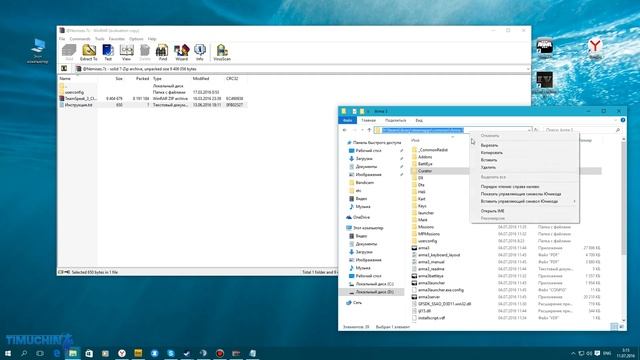Run VirusScan from the WinRAR toolbar
Image resolution: width=640 pixels, height=360 pixels.
click(222, 52)
